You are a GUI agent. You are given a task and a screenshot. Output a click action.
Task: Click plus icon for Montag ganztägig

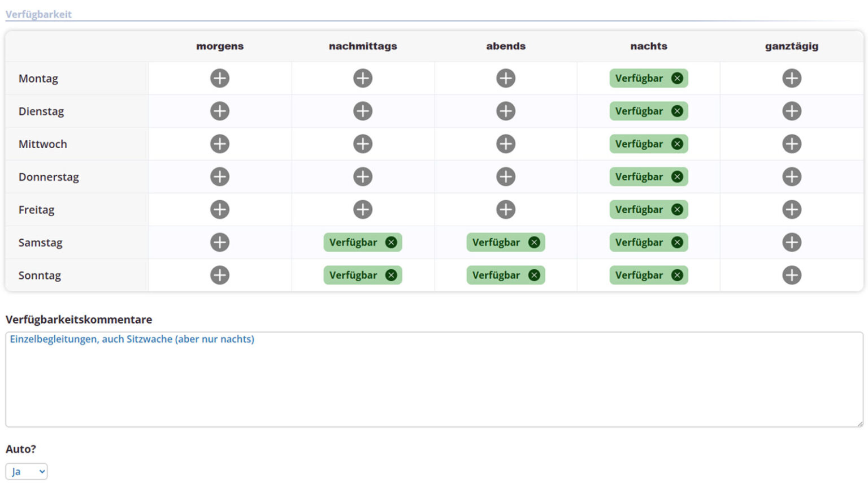click(792, 78)
